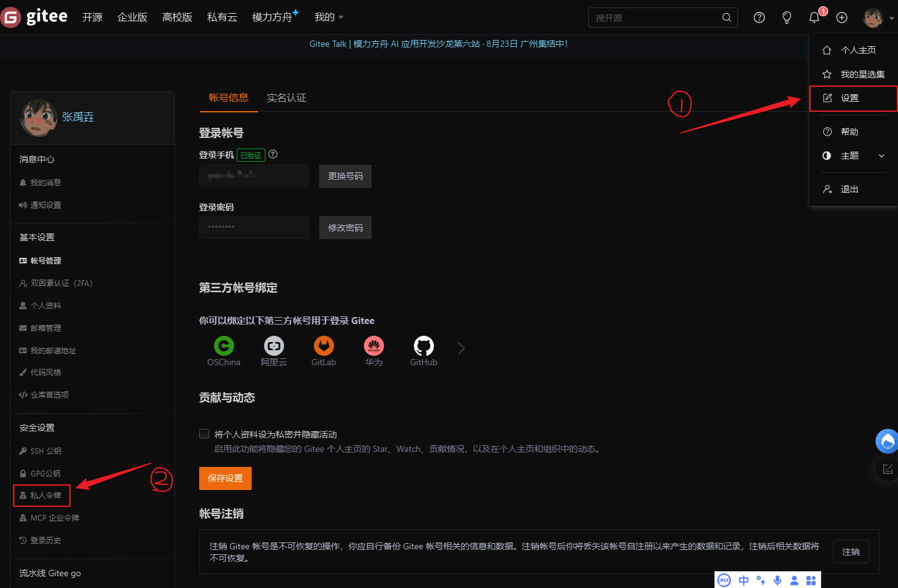Select 个人主页 in user menu
The height and width of the screenshot is (588, 898).
853,50
